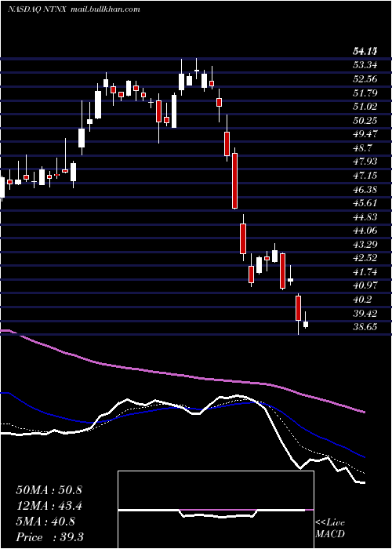Click the tallest red candlestick near 46.38
The image size is (392, 549).
(x=235, y=180)
